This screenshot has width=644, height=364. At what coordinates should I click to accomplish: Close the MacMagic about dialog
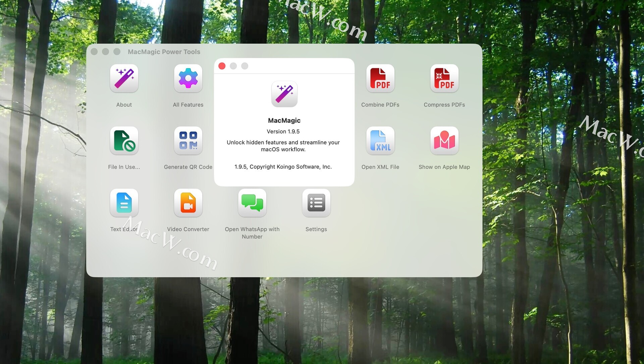[222, 66]
